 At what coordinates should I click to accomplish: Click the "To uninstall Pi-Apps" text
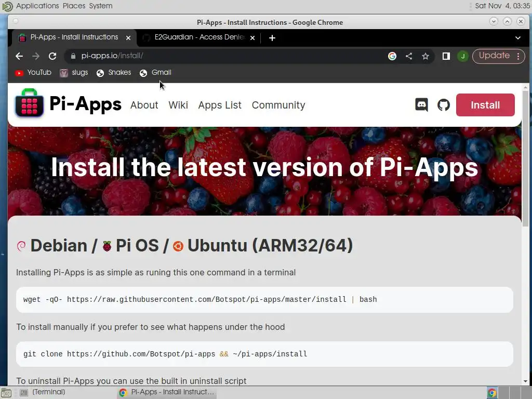point(131,381)
